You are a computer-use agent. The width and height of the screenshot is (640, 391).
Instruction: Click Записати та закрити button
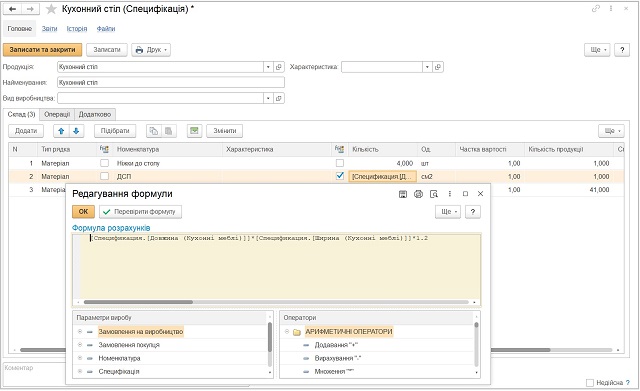point(42,50)
